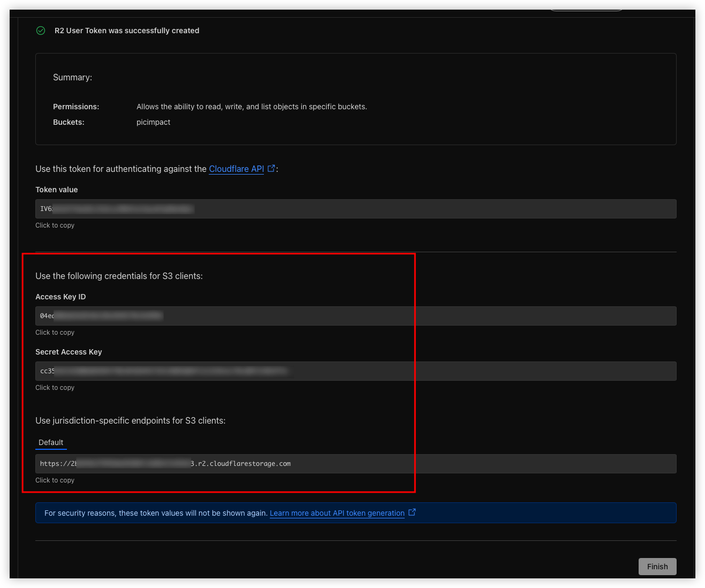The width and height of the screenshot is (705, 588).
Task: Click the 'Access Key ID' label
Action: (x=60, y=297)
